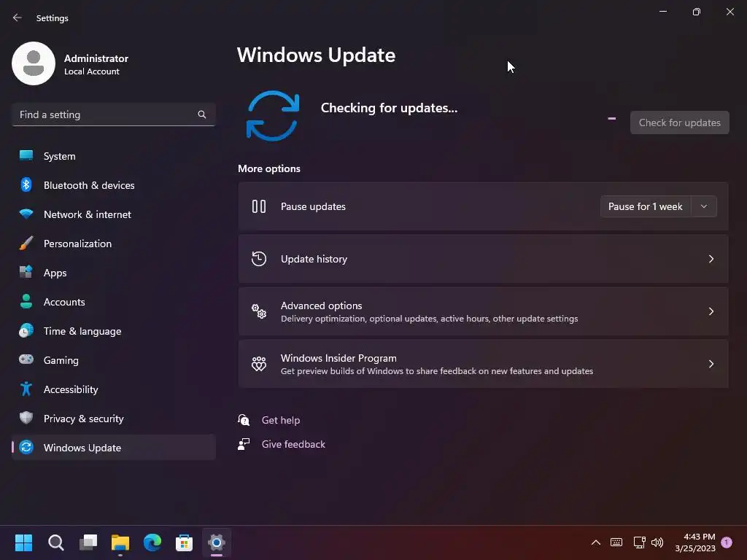This screenshot has height=560, width=747.
Task: Open the notification bell badge
Action: [727, 542]
